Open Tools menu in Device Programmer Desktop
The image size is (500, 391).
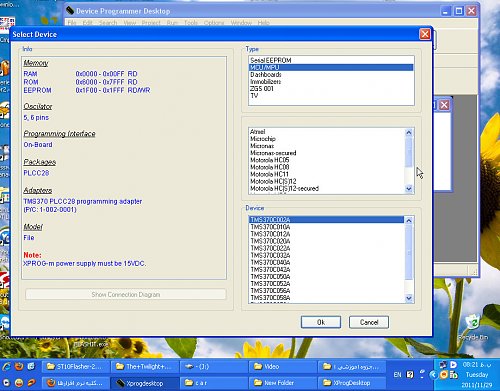click(x=191, y=23)
